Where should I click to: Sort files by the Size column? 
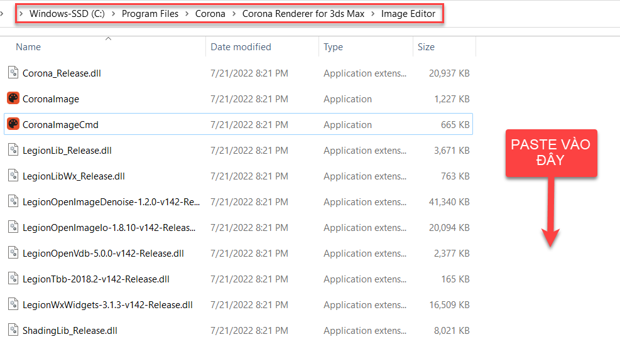click(x=426, y=47)
